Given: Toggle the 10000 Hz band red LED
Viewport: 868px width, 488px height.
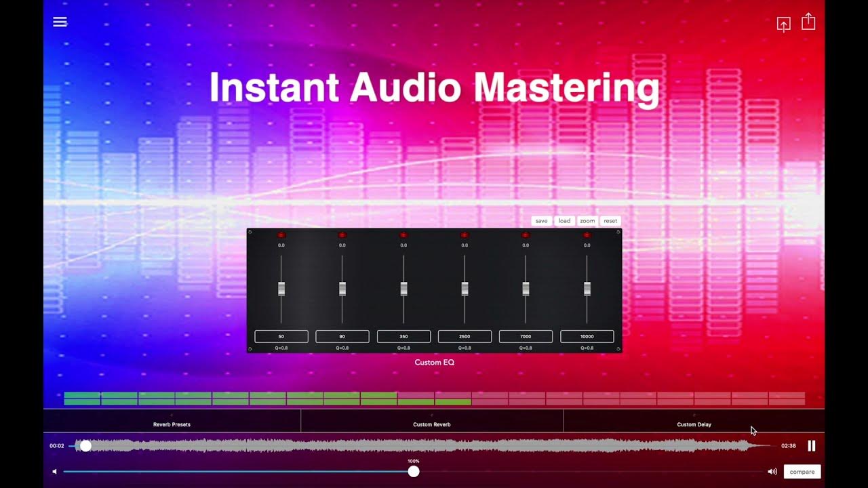Looking at the screenshot, I should [587, 235].
